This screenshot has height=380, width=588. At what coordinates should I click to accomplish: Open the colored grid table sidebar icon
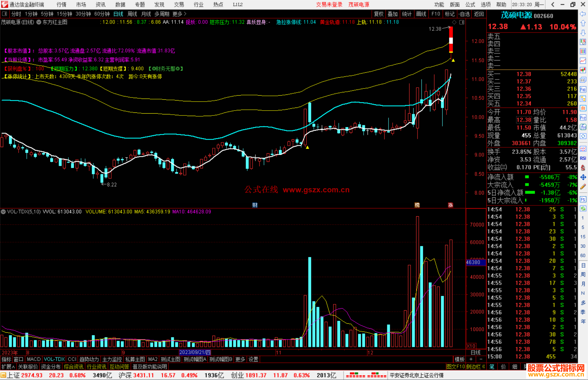(583, 51)
